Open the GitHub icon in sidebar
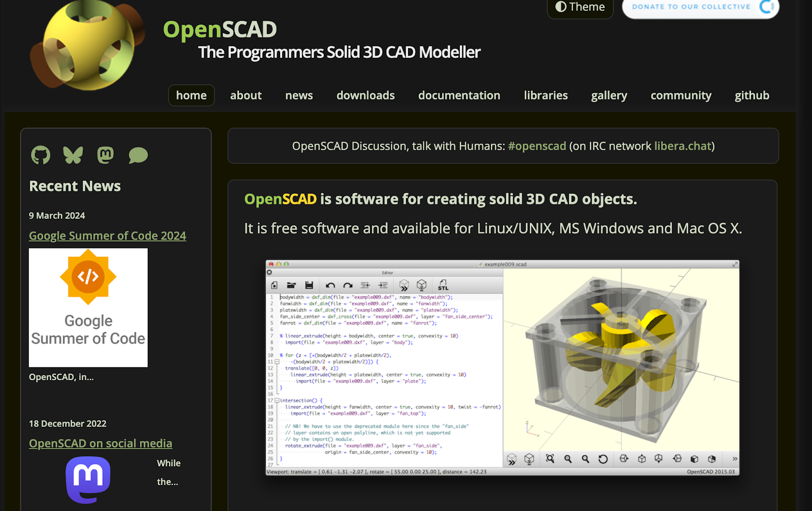The width and height of the screenshot is (812, 511). (41, 155)
